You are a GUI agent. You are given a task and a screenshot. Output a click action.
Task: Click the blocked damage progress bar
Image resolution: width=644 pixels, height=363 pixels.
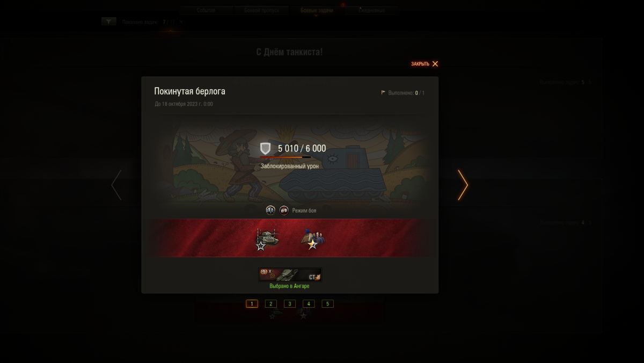pos(285,157)
